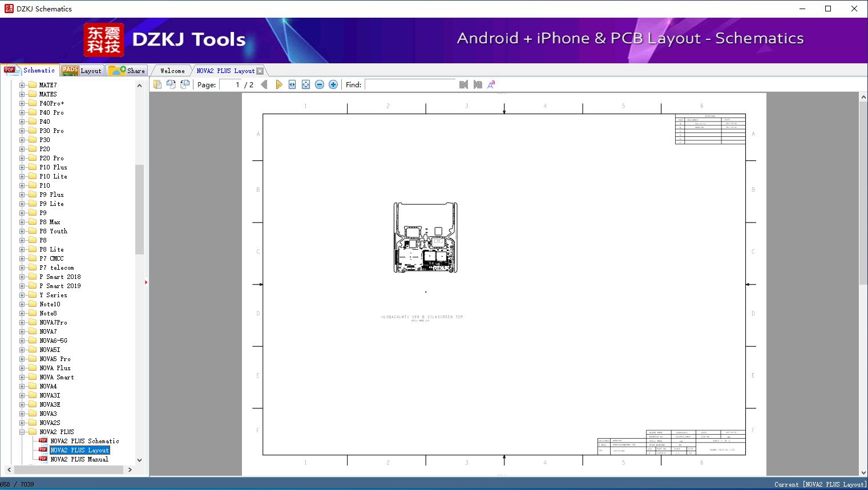Close the NOVA2 PLUS Layout tab
This screenshot has height=490, width=868.
click(x=260, y=71)
